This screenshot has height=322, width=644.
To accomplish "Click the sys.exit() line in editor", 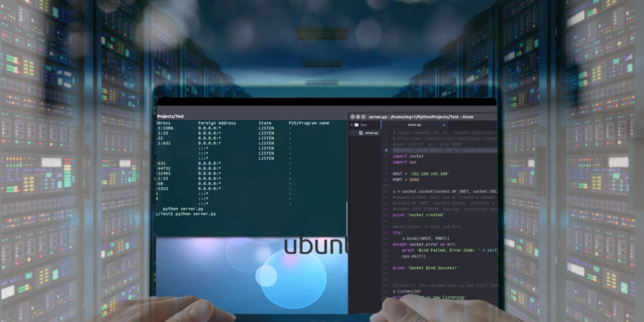I will (x=414, y=256).
